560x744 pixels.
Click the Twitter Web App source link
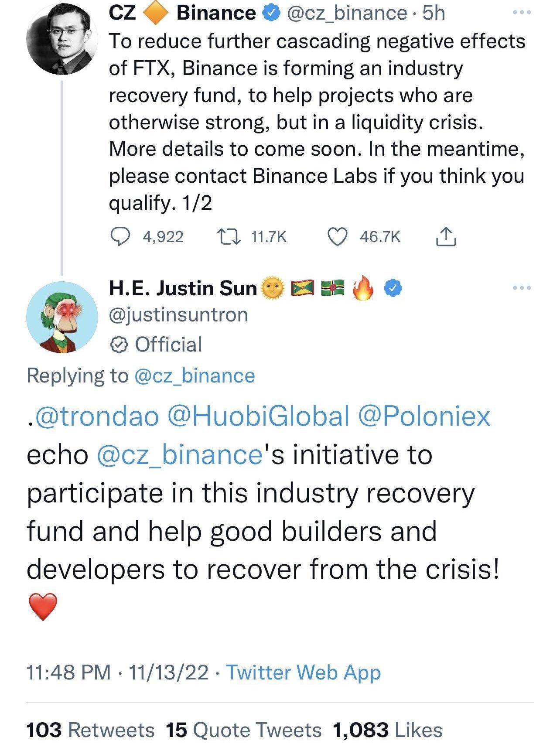point(304,672)
